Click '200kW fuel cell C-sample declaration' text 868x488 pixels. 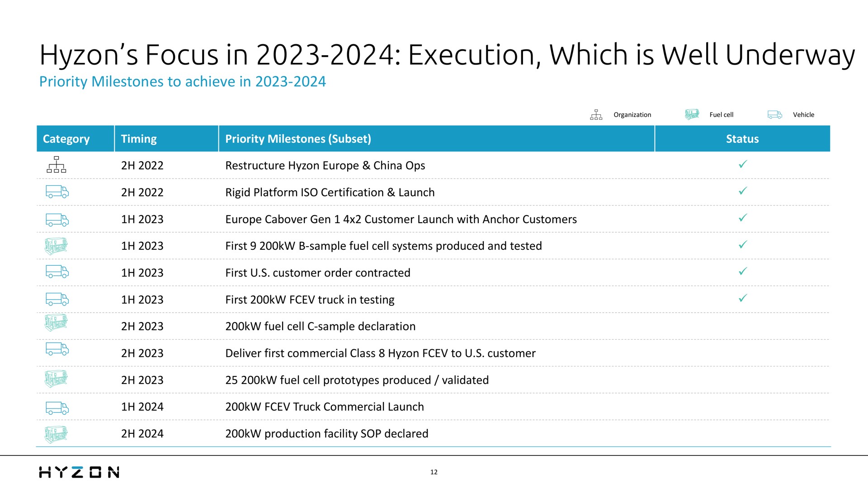pos(320,326)
